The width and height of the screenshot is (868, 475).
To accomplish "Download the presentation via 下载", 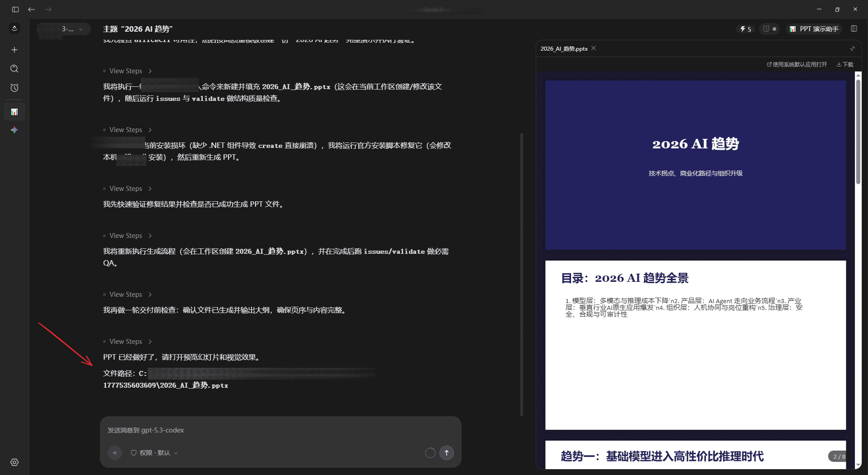I will 845,65.
